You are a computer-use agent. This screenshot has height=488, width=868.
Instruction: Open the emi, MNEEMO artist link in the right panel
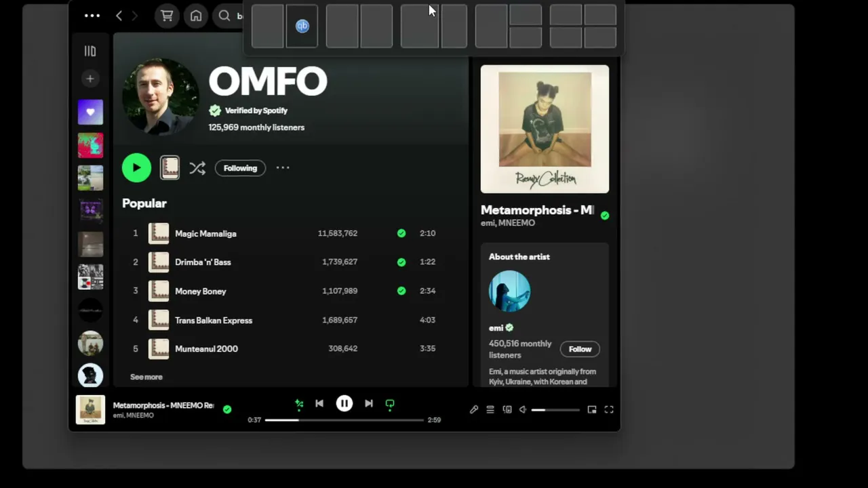click(508, 223)
